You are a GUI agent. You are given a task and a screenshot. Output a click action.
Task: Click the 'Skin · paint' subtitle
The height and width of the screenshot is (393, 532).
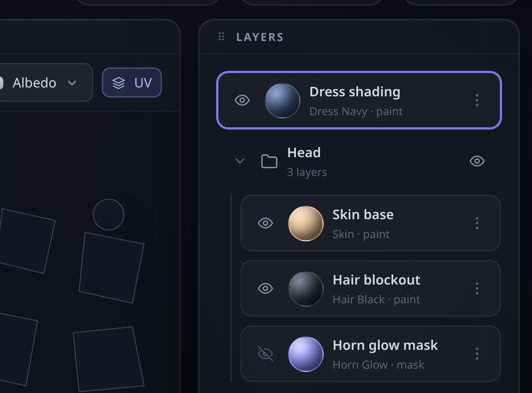(361, 234)
